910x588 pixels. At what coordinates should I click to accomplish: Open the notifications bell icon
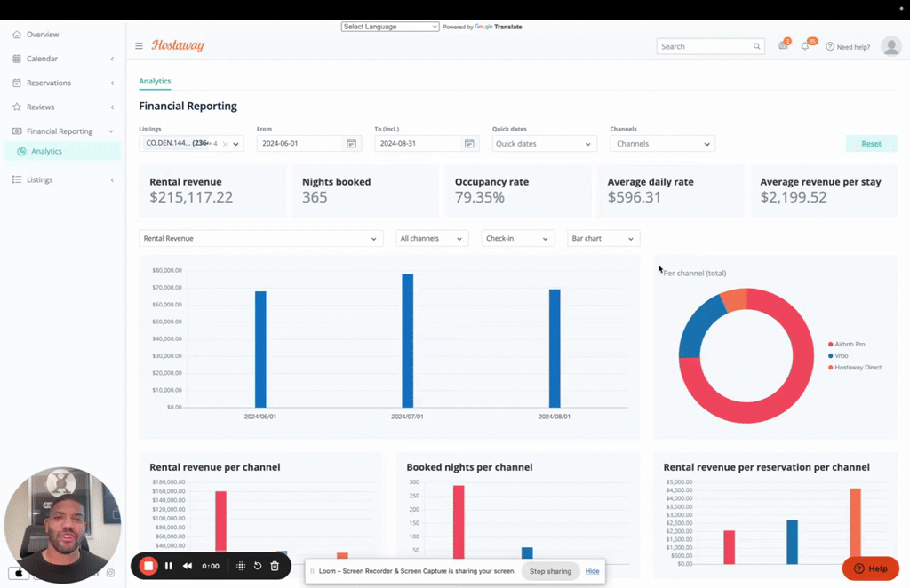click(x=805, y=46)
